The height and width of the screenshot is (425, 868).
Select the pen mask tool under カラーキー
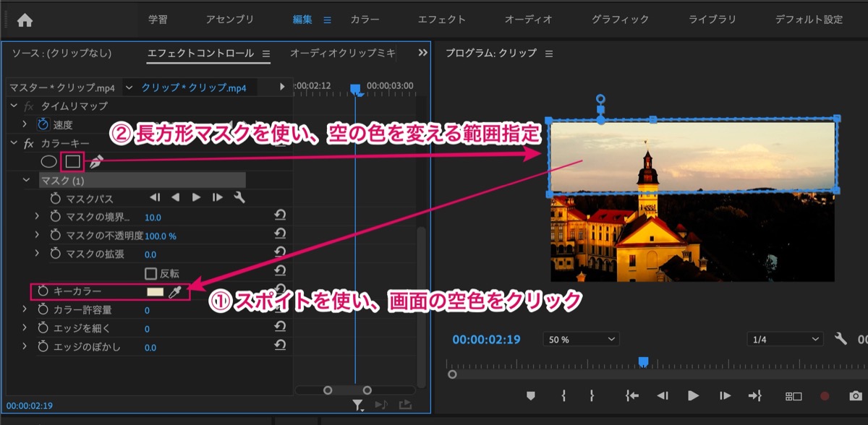pyautogui.click(x=95, y=162)
